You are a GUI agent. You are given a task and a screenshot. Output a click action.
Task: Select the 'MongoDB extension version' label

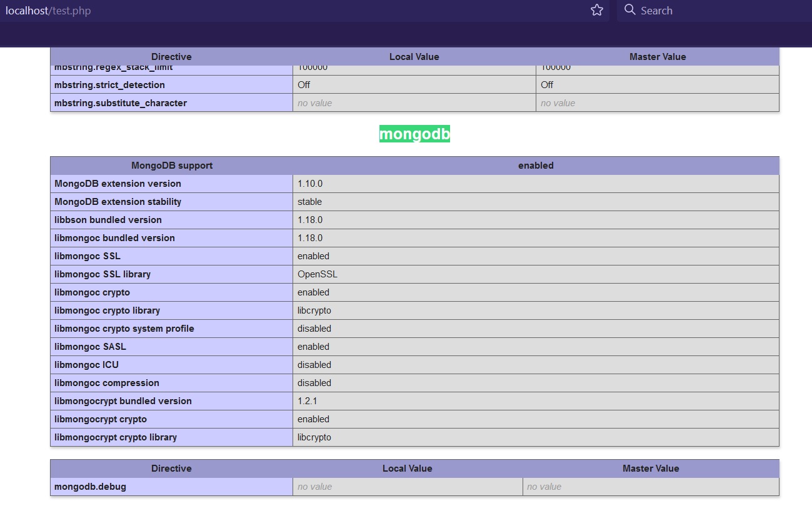click(x=118, y=184)
